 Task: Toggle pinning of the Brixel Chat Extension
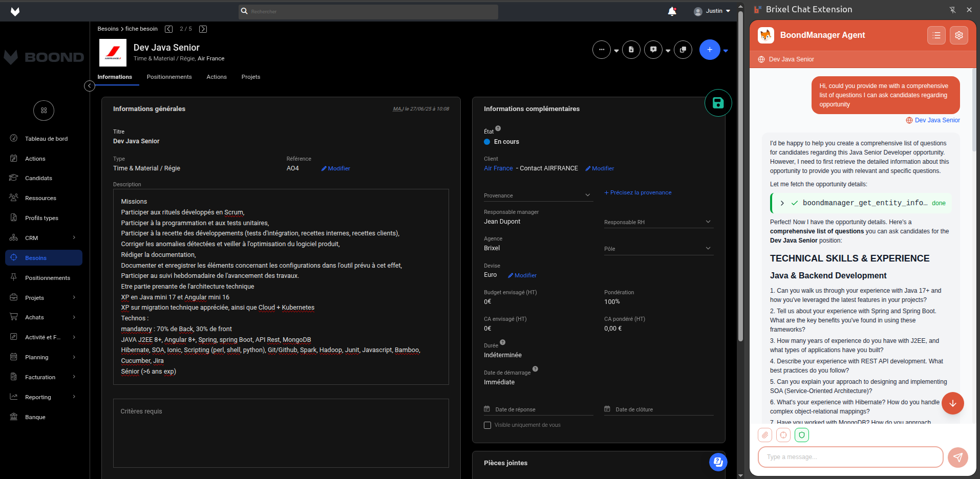[952, 9]
